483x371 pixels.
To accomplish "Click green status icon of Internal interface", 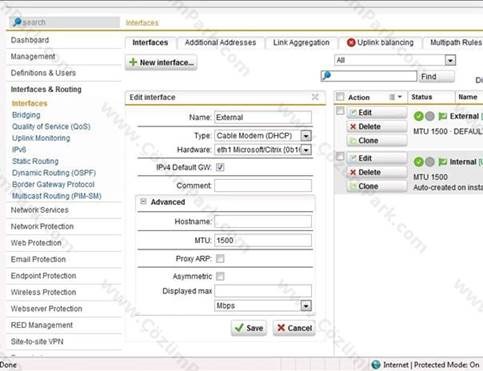I will tap(418, 162).
